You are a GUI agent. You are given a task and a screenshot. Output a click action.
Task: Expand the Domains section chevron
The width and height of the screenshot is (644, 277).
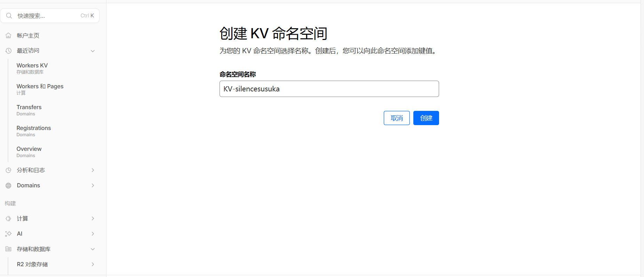coord(93,186)
